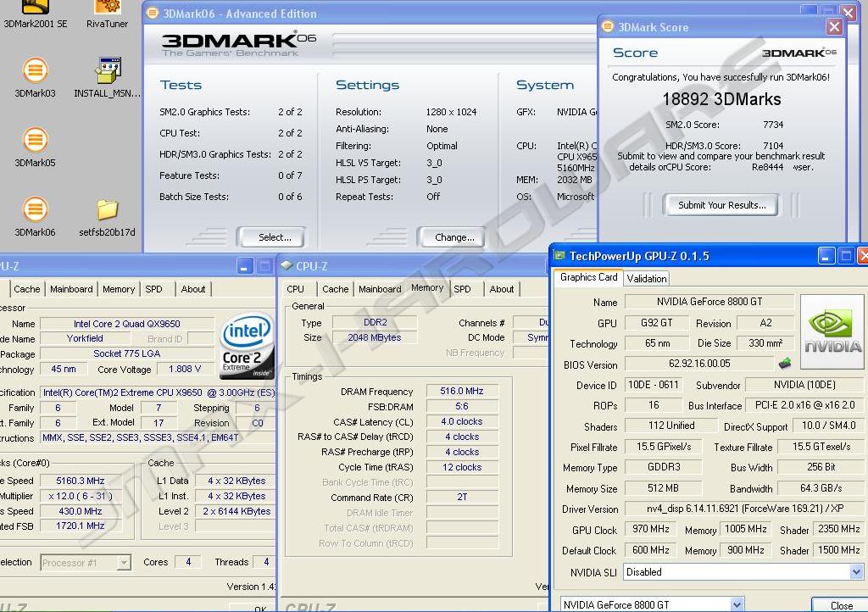This screenshot has width=868, height=612.
Task: Click the GPU Clock 970 MHz field
Action: pos(650,529)
